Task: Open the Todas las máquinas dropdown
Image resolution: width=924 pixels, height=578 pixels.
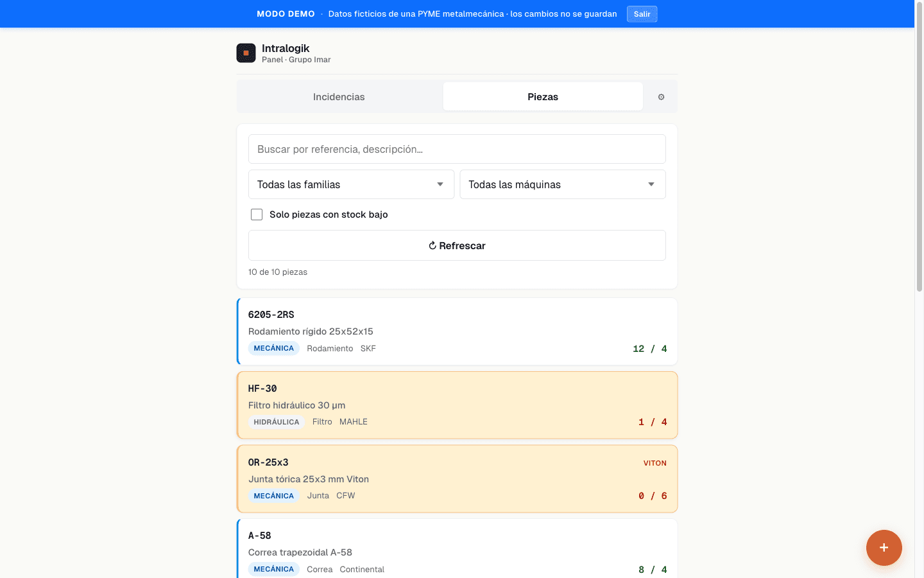Action: (563, 184)
